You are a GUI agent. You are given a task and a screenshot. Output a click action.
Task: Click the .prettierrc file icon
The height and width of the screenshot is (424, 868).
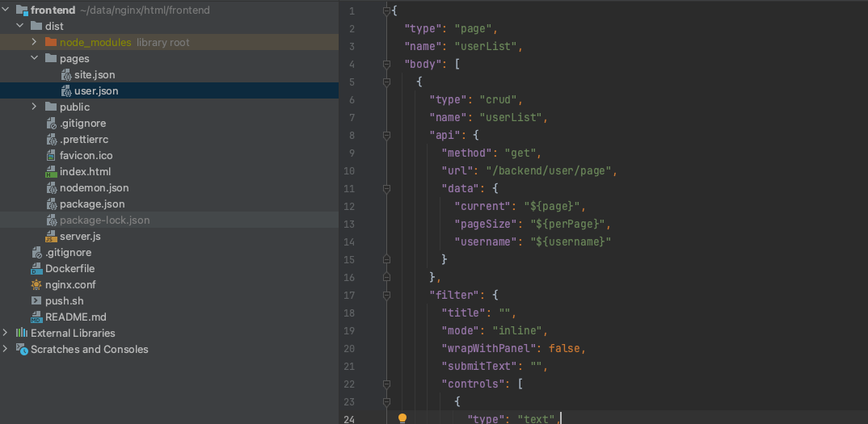(x=52, y=140)
